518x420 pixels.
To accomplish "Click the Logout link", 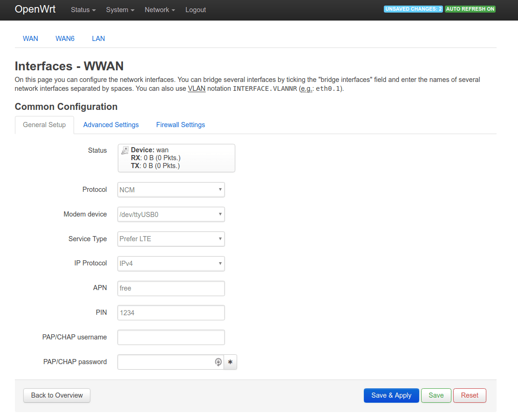I will point(196,10).
